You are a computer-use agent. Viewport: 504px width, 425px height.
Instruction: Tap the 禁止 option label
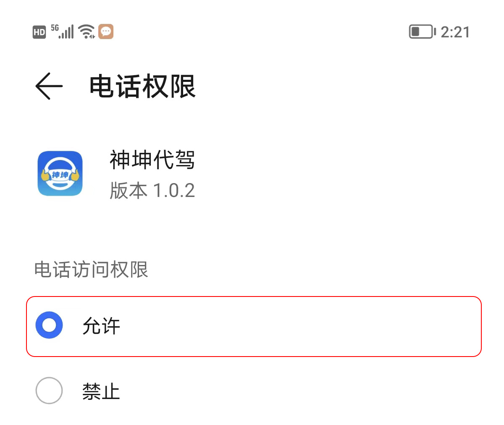tap(101, 392)
